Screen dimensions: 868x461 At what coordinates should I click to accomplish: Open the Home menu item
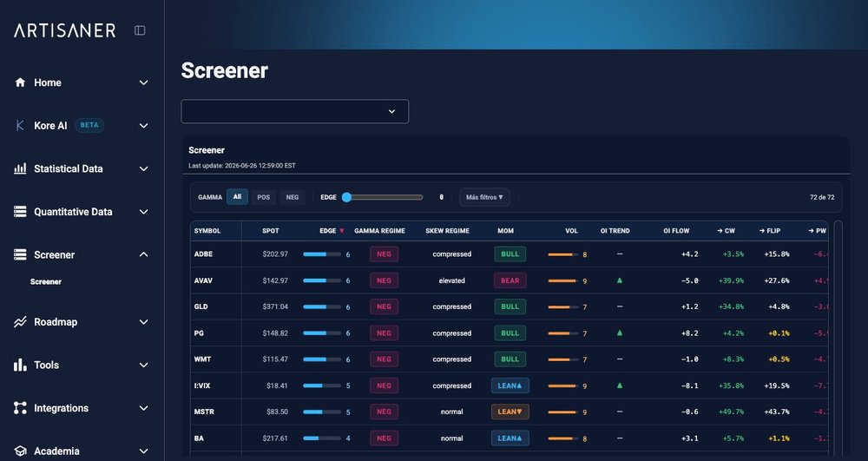pyautogui.click(x=48, y=82)
